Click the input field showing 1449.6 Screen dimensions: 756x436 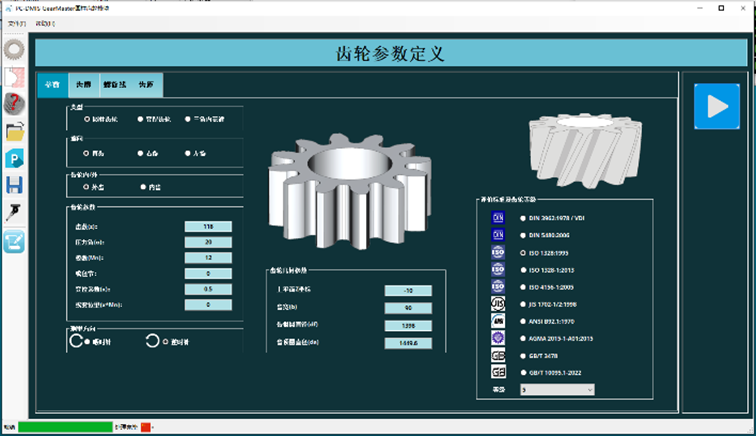(408, 343)
